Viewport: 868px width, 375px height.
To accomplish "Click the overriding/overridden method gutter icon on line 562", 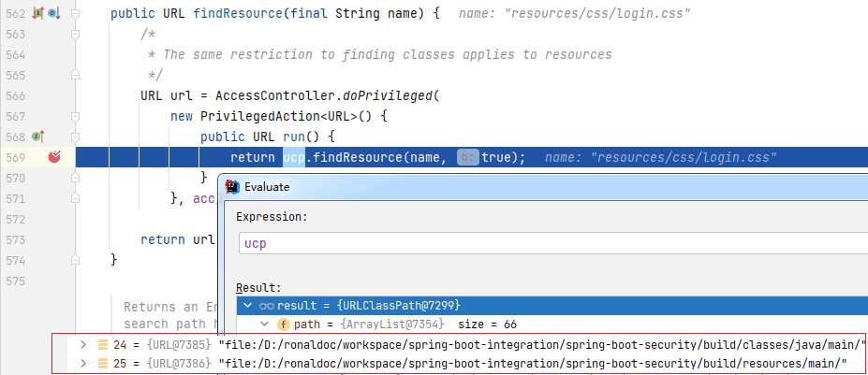I will [38, 13].
